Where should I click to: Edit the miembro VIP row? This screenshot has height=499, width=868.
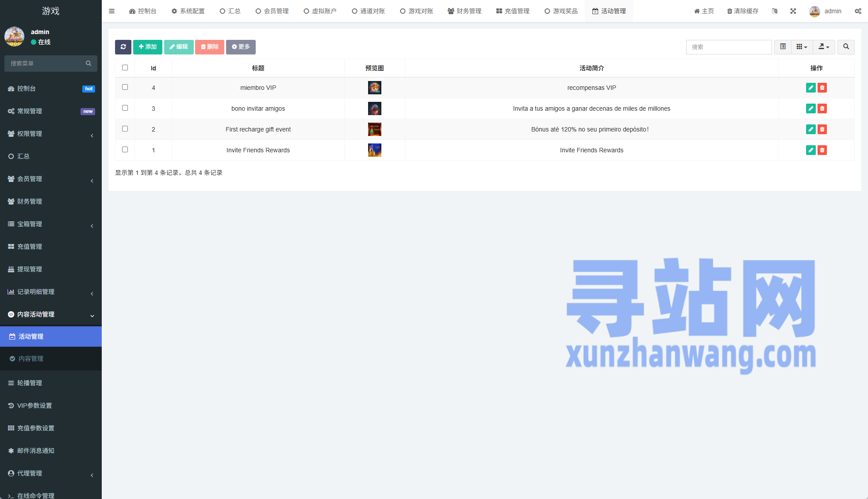pos(810,88)
